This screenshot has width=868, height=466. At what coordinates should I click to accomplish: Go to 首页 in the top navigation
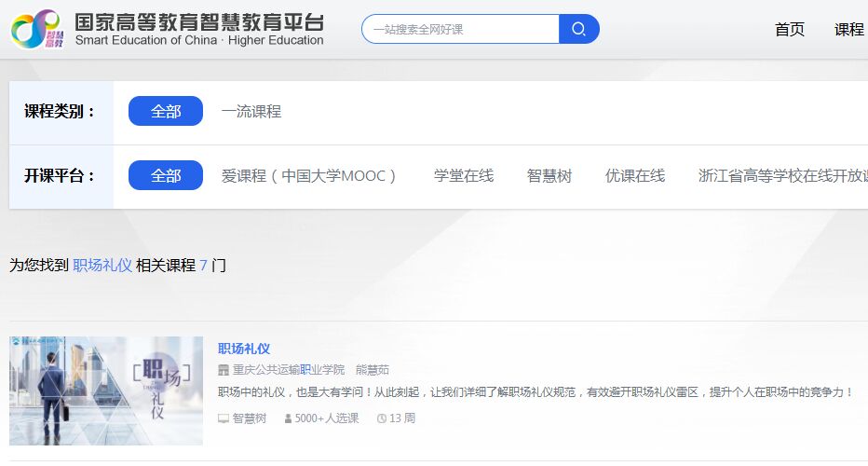coord(790,29)
